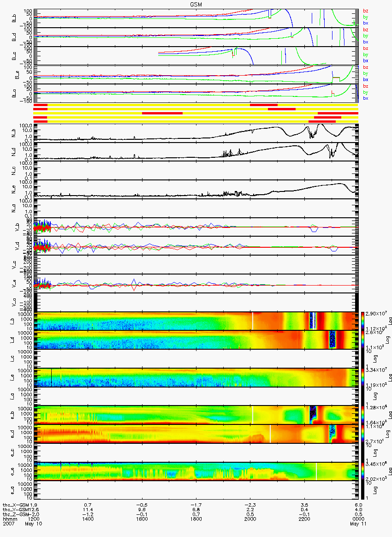Click the 6.8 Y-GSM position value

(x=196, y=510)
